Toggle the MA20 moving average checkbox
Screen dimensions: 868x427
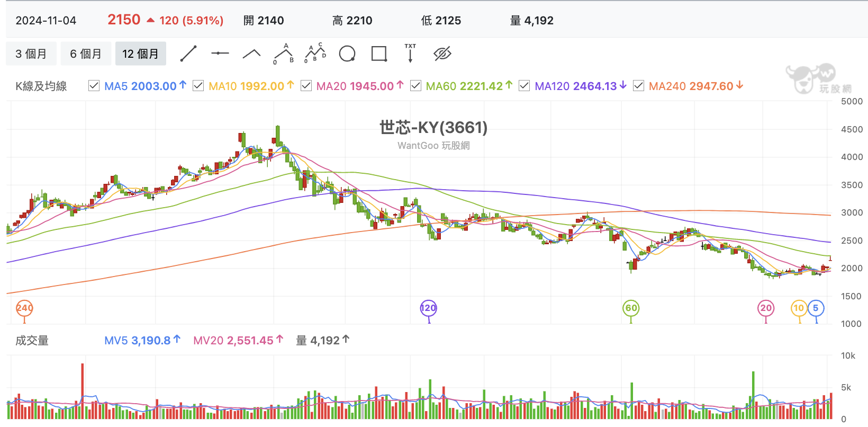(x=306, y=86)
